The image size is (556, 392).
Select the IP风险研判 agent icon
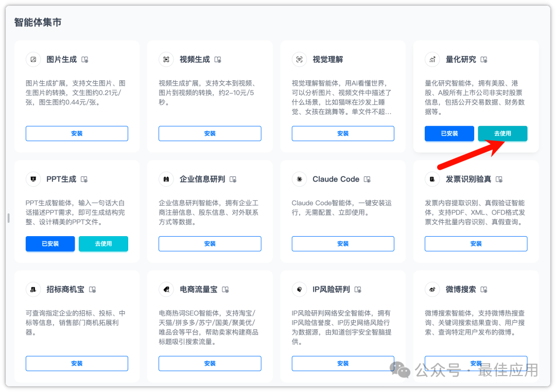coord(299,289)
